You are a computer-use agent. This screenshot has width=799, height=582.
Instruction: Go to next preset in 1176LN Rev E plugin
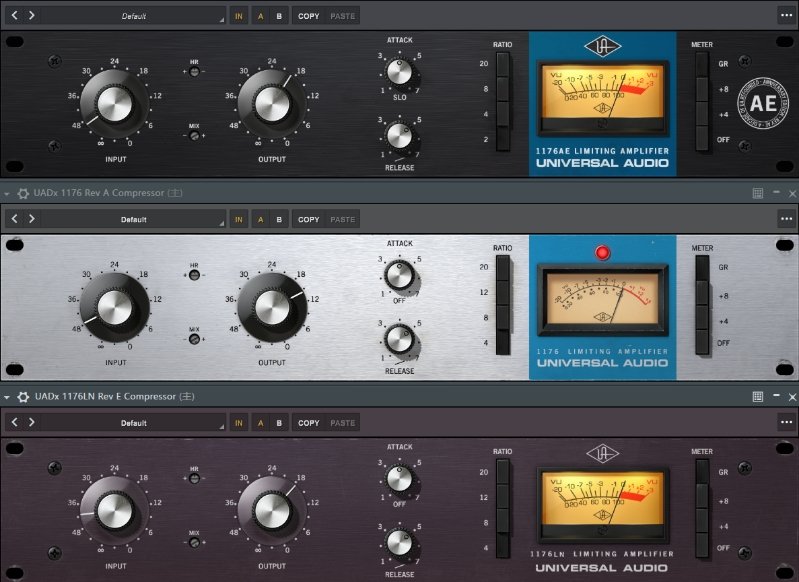(32, 422)
